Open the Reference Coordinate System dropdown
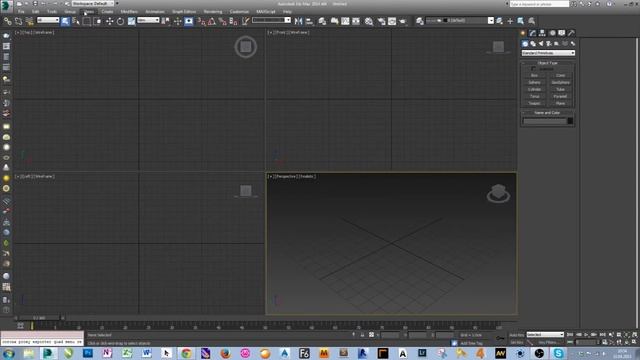Viewport: 640px width, 360px height. tap(148, 20)
